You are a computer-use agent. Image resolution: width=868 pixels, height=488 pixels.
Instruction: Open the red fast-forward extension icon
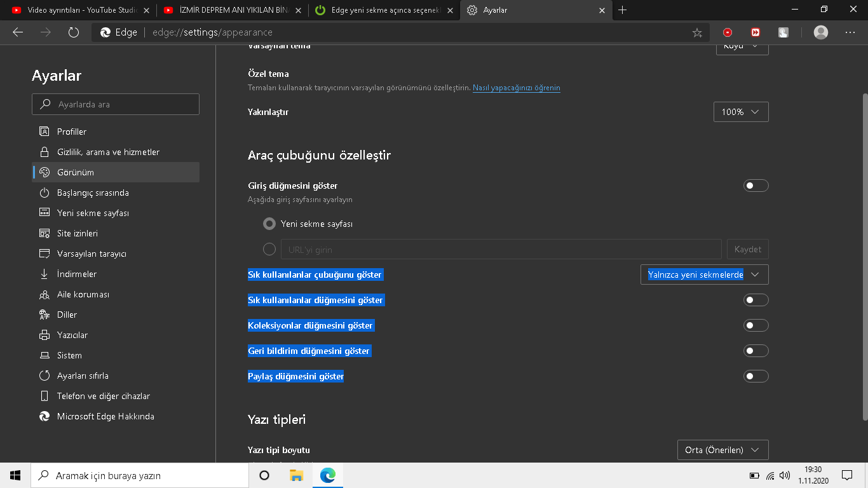(756, 32)
